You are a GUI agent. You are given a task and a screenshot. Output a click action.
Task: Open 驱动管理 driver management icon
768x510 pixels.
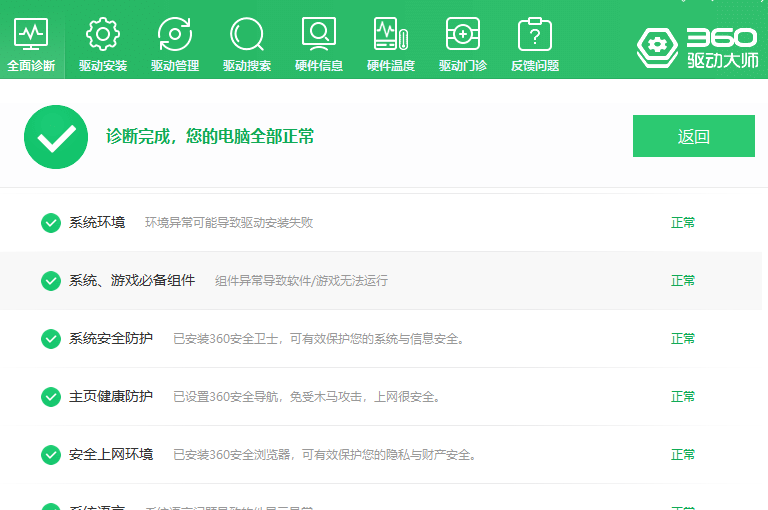click(175, 35)
